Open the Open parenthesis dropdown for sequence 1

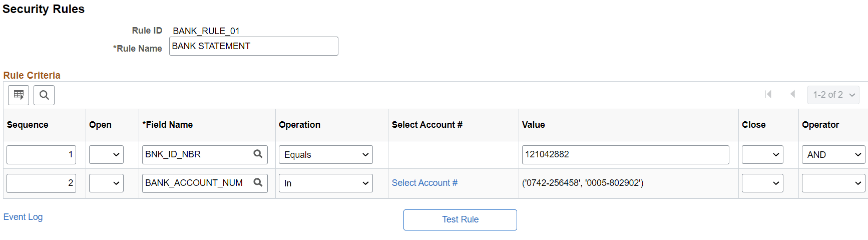click(106, 155)
